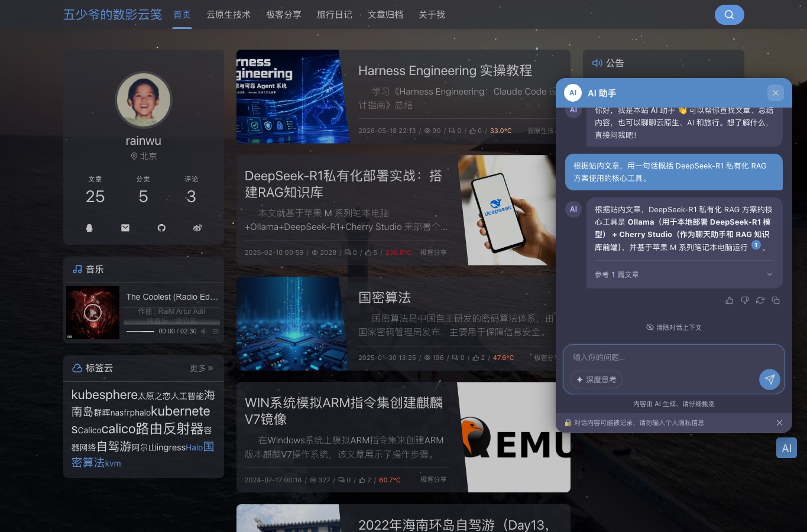Click the email envelope icon under rainwu
807x532 pixels.
pyautogui.click(x=125, y=228)
